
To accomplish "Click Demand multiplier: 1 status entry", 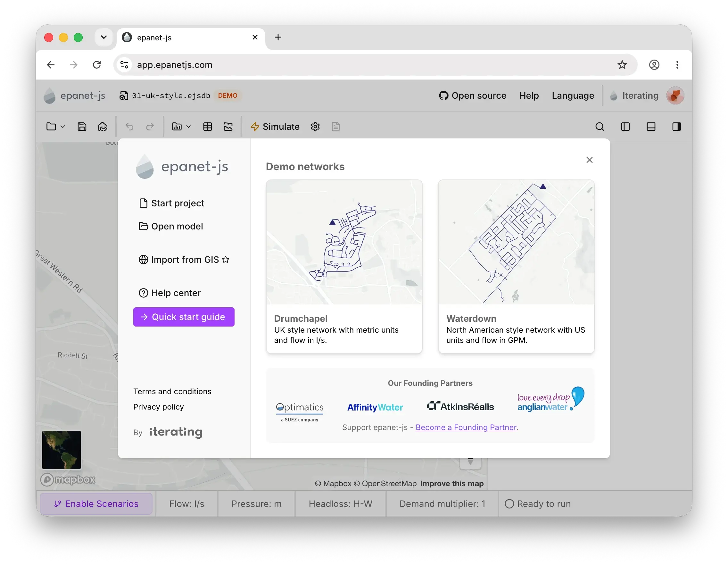I will pyautogui.click(x=442, y=504).
